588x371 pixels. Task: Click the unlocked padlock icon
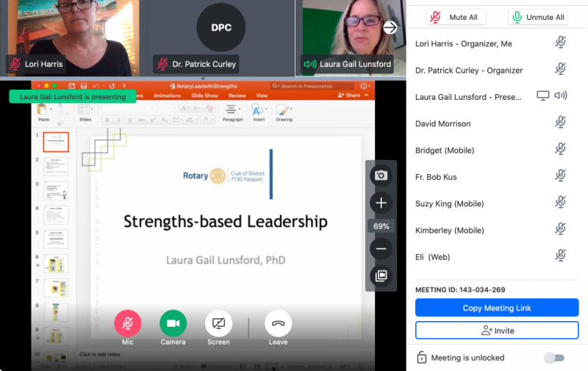421,357
